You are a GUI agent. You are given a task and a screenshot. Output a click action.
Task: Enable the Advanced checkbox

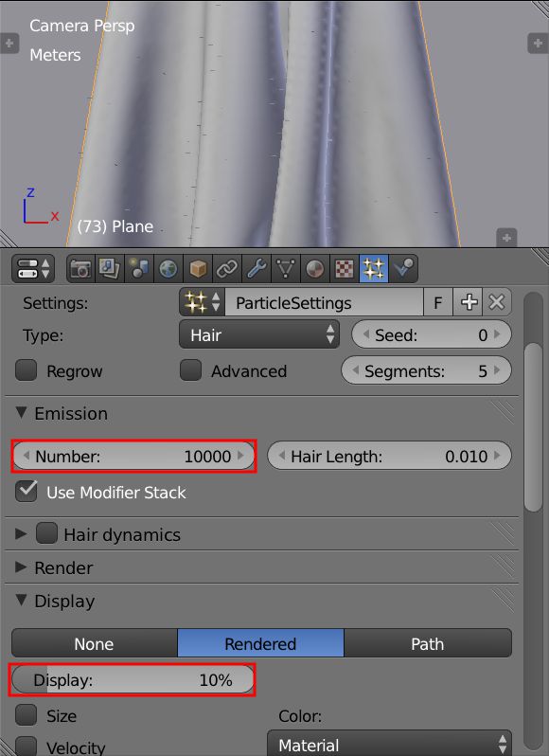pos(190,370)
